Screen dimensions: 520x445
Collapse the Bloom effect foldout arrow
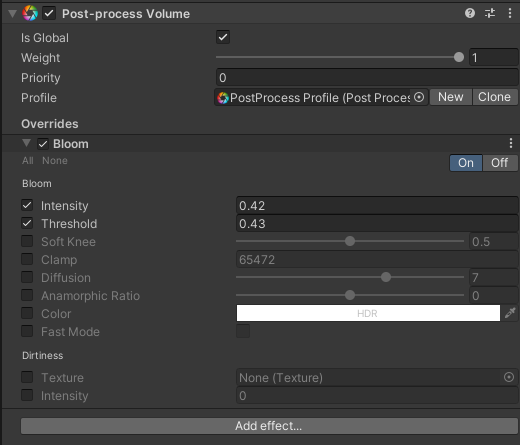pos(26,143)
